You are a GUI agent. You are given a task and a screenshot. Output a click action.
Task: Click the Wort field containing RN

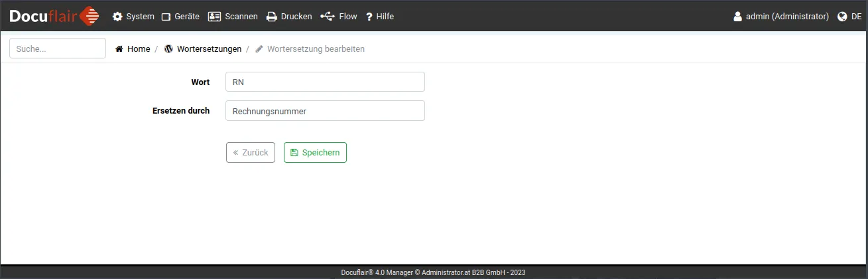pos(325,82)
